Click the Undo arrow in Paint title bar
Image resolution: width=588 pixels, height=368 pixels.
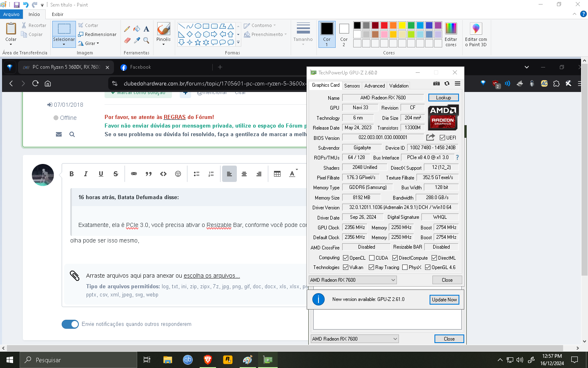[26, 5]
